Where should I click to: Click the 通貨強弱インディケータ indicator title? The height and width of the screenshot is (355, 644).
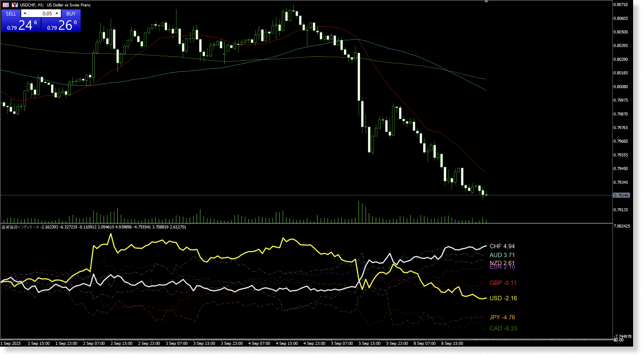click(19, 227)
